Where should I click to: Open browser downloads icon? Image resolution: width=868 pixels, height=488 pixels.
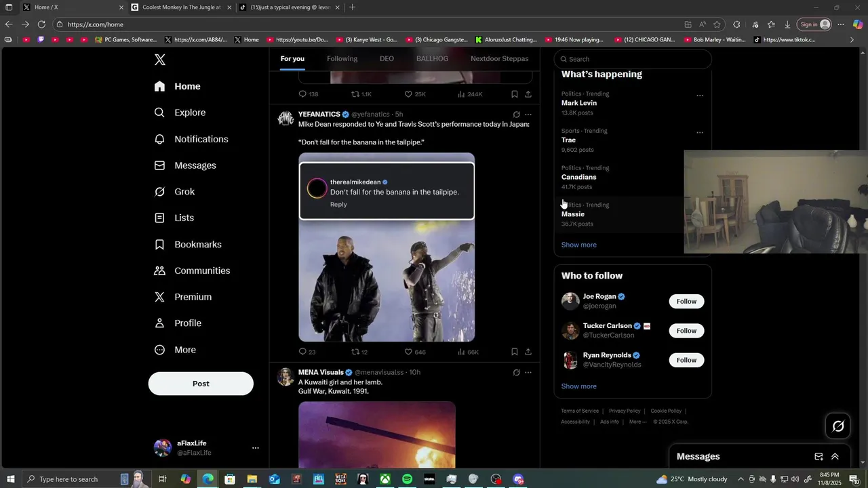pos(787,24)
